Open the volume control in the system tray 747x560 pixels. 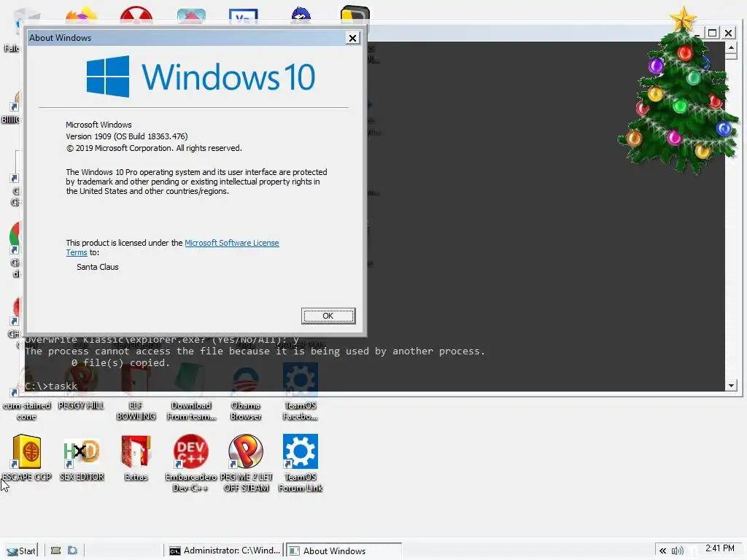pyautogui.click(x=677, y=551)
